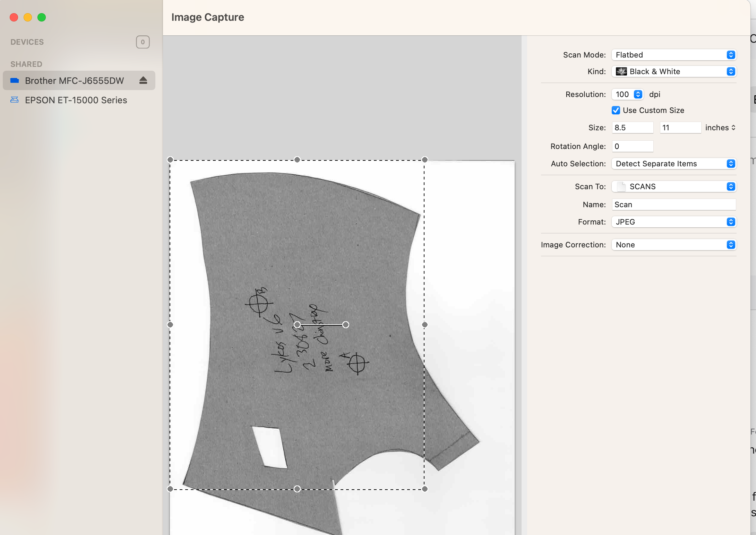Select Brother MFC-J6555DW in sidebar
Viewport: 756px width, 535px height.
pos(74,81)
